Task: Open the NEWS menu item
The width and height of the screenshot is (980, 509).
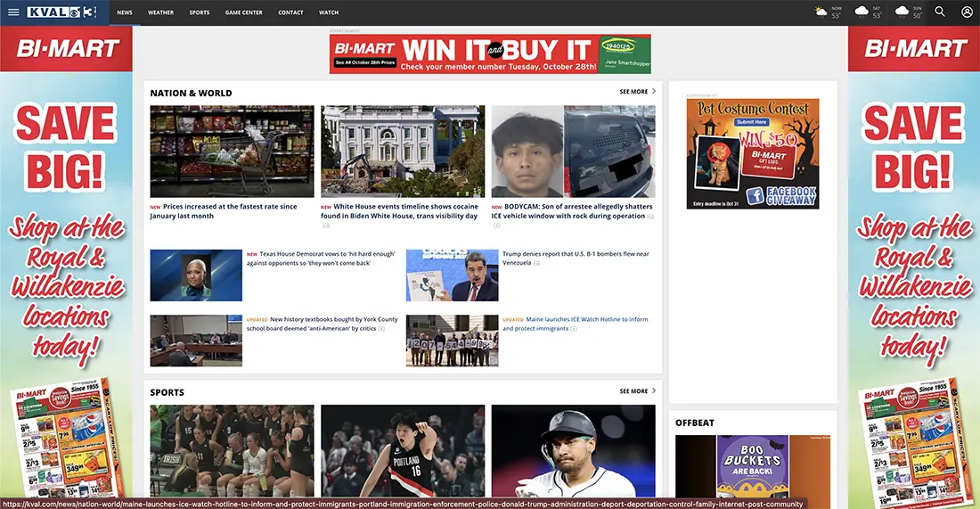Action: 125,12
